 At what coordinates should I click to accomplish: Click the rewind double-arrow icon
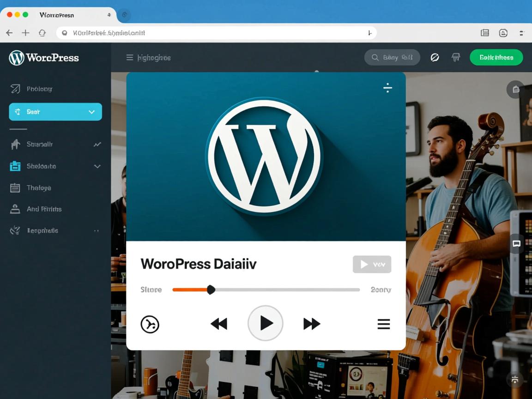tap(219, 324)
